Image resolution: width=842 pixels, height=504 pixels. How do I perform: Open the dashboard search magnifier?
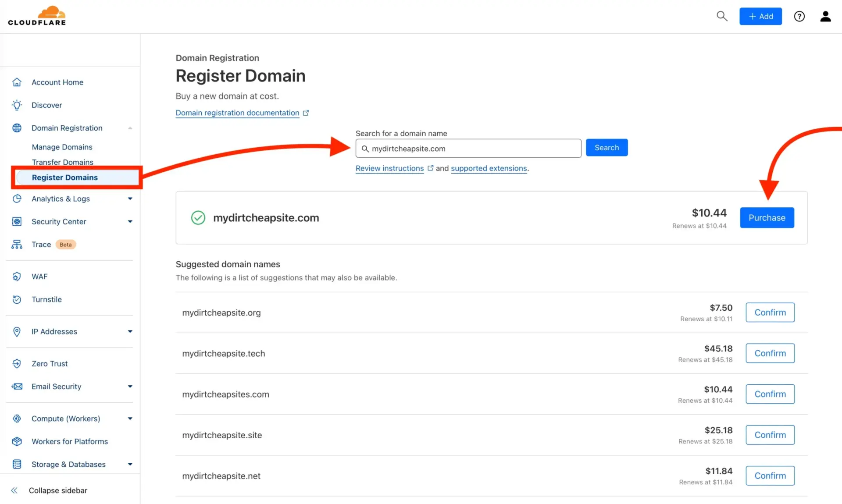722,16
